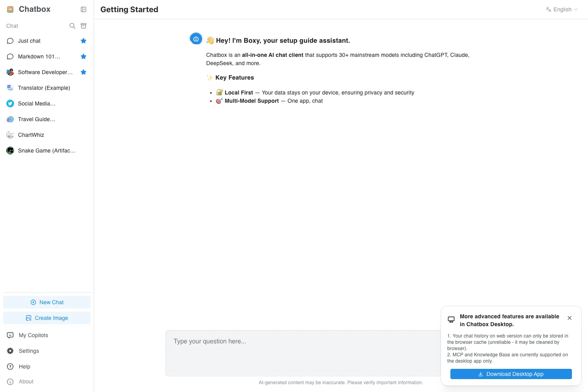The width and height of the screenshot is (588, 392).
Task: Open the chat search magnifier icon
Action: point(72,26)
